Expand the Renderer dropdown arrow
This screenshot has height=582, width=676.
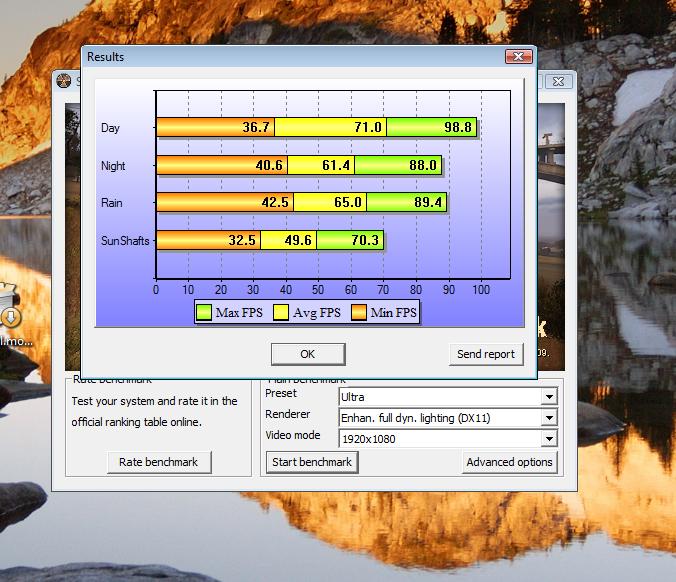[549, 417]
